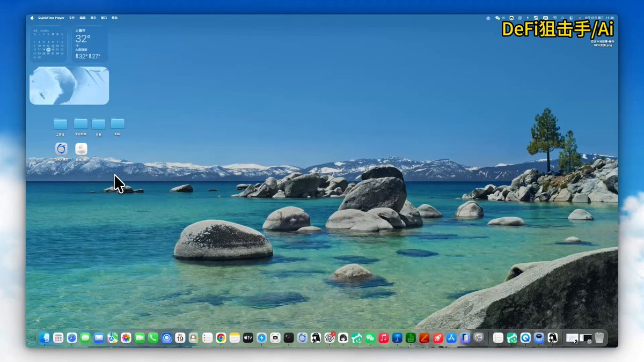This screenshot has width=644, height=362.
Task: Open the 编辑 menu in menu bar
Action: click(x=83, y=18)
